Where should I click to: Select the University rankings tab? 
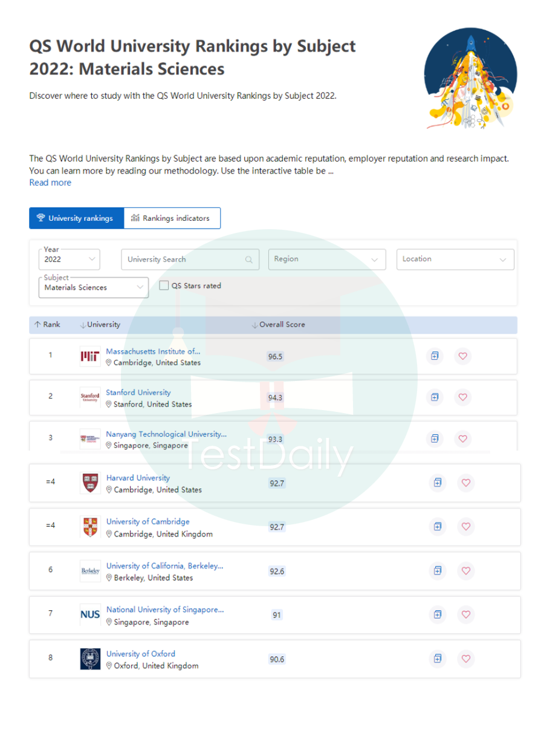pyautogui.click(x=76, y=218)
